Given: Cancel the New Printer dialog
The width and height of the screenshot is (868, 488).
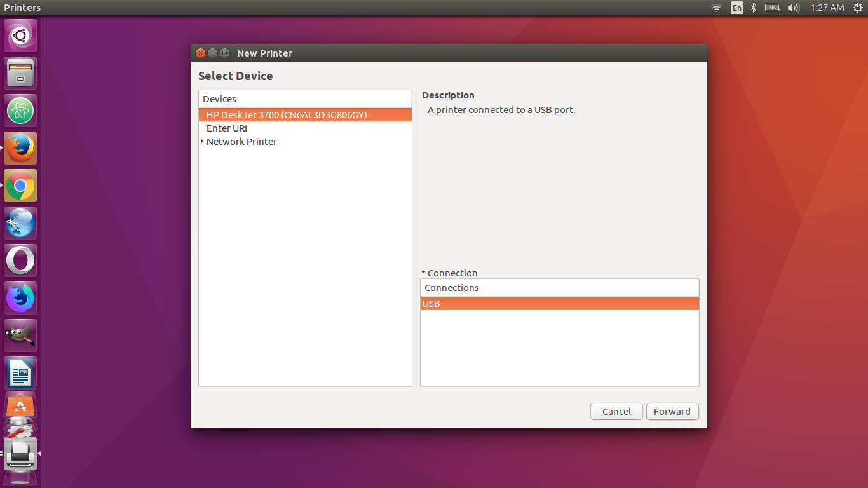Looking at the screenshot, I should click(x=616, y=412).
